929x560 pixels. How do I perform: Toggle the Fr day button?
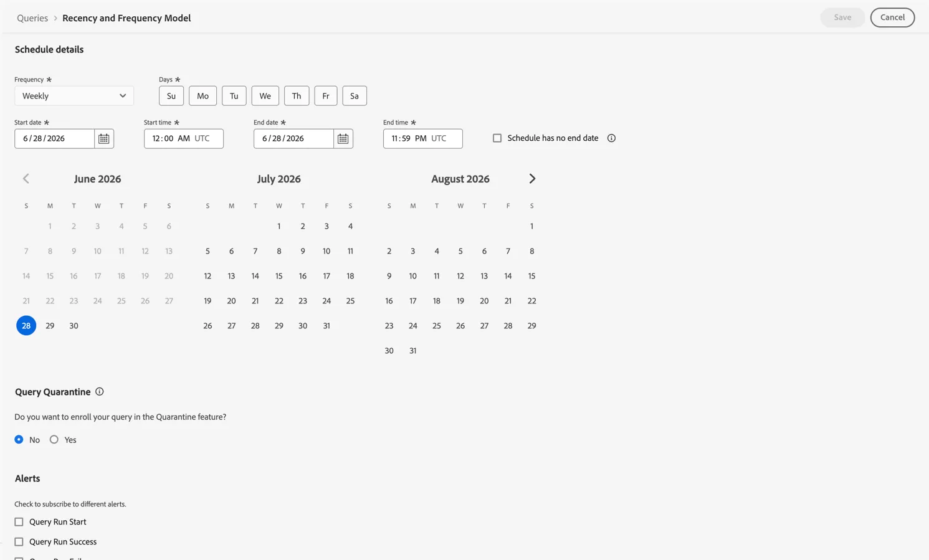tap(326, 96)
